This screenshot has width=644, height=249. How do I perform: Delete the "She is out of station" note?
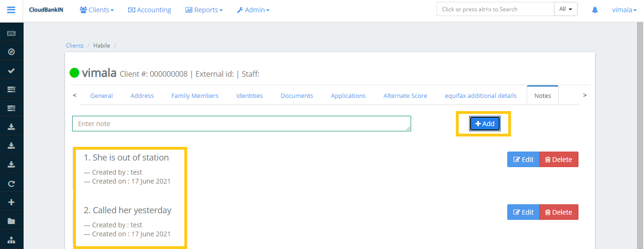tap(559, 160)
